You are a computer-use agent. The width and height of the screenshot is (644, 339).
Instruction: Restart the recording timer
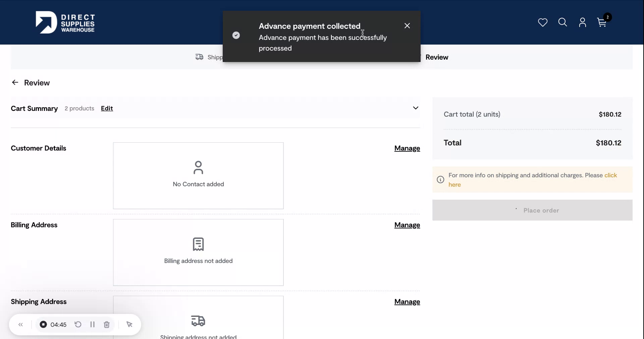point(78,325)
